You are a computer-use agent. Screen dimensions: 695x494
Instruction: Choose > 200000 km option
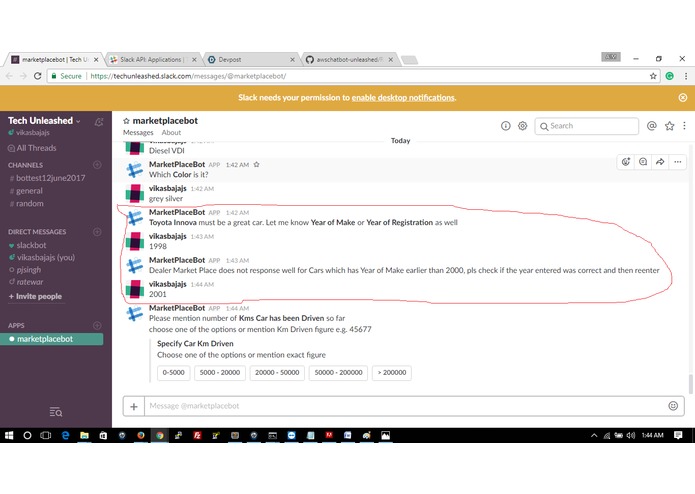click(392, 373)
